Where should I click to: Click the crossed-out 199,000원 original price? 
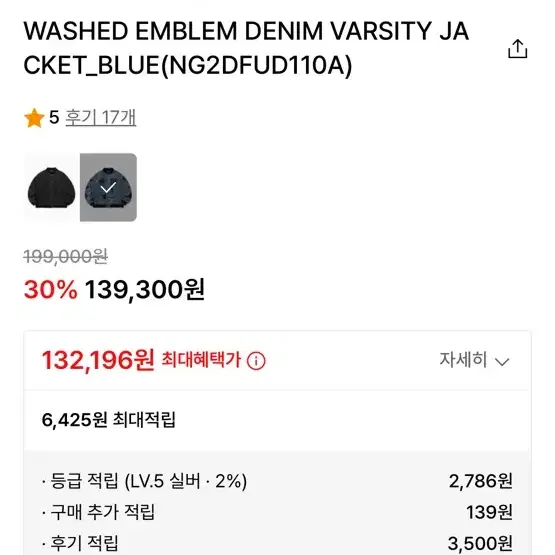tap(65, 256)
